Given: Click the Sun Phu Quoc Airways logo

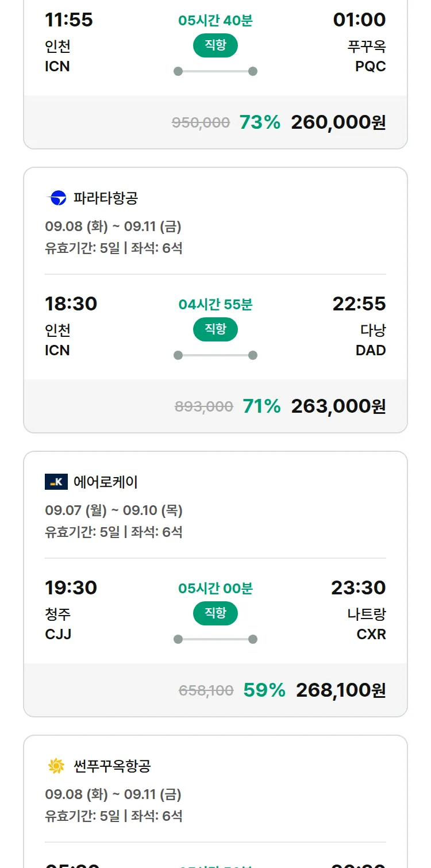Looking at the screenshot, I should coord(56,766).
